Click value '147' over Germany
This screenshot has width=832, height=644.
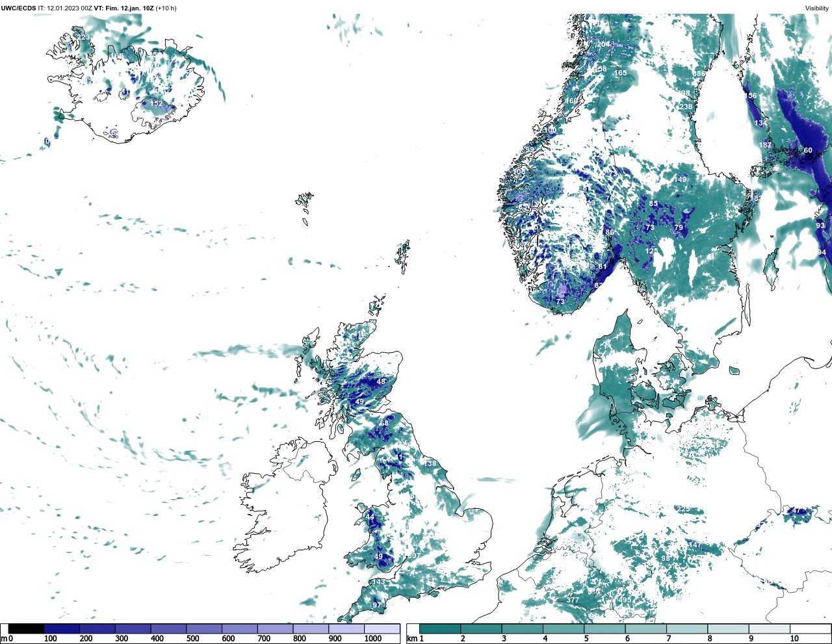pyautogui.click(x=695, y=545)
